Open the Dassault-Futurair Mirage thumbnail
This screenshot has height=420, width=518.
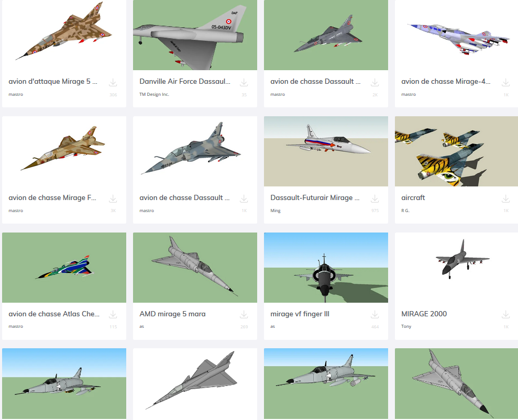click(326, 151)
